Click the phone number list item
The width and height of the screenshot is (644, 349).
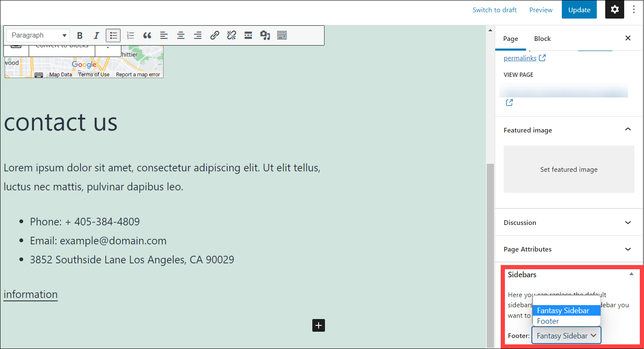pos(85,222)
